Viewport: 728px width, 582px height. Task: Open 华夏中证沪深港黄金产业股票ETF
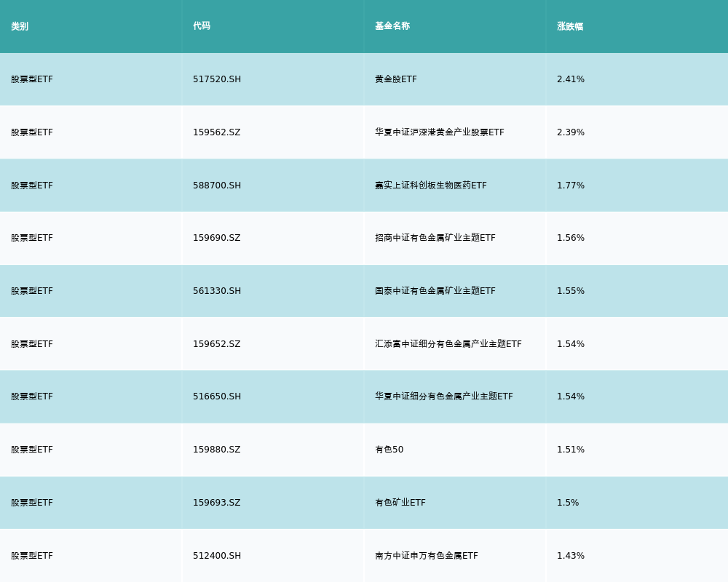[440, 132]
